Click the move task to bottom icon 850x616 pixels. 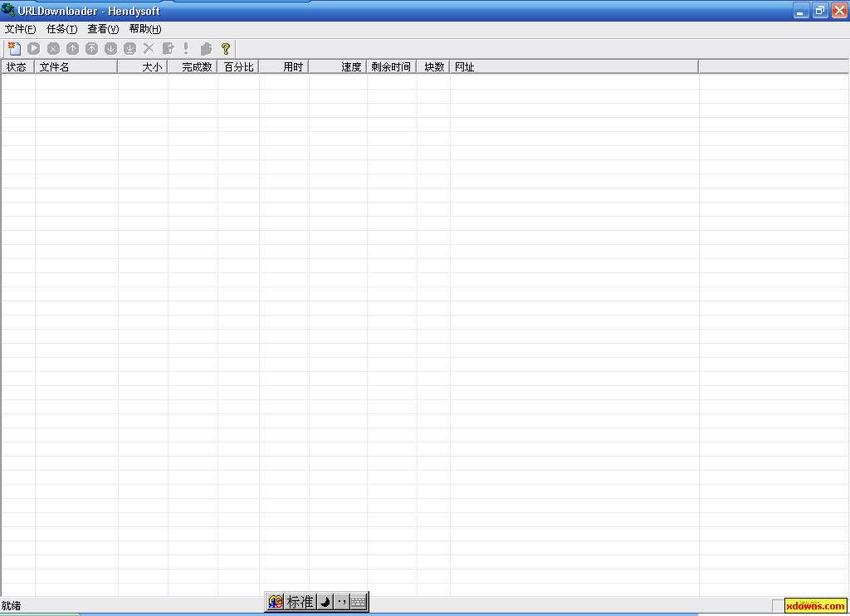pos(129,49)
